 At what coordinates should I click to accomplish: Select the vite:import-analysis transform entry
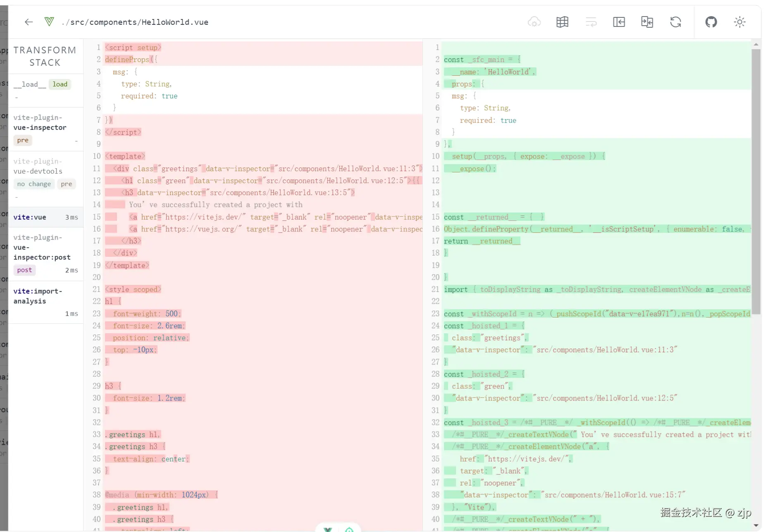coord(46,303)
